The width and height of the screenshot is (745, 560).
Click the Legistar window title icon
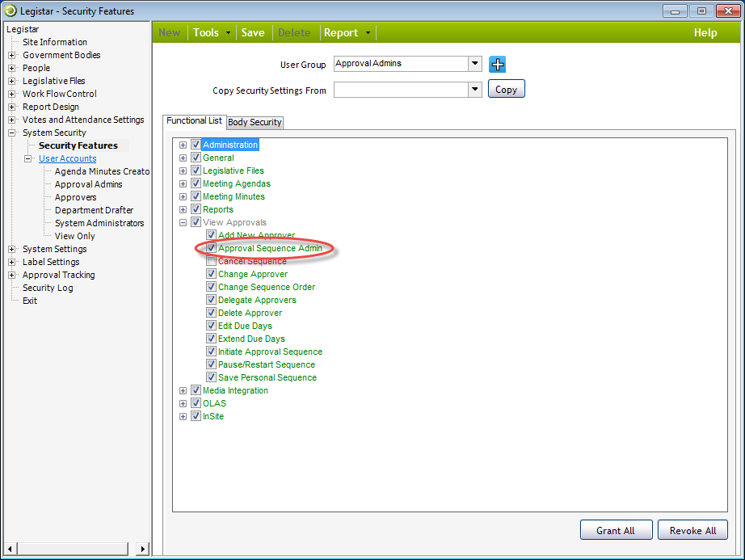click(10, 11)
